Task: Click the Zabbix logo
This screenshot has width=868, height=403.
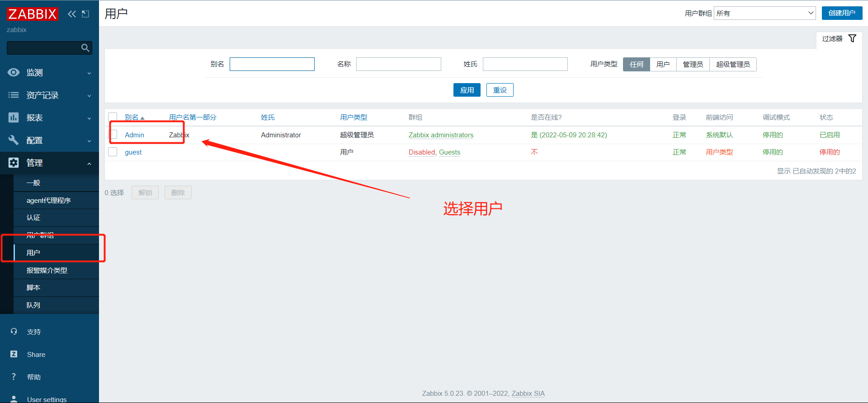Action: (x=33, y=14)
